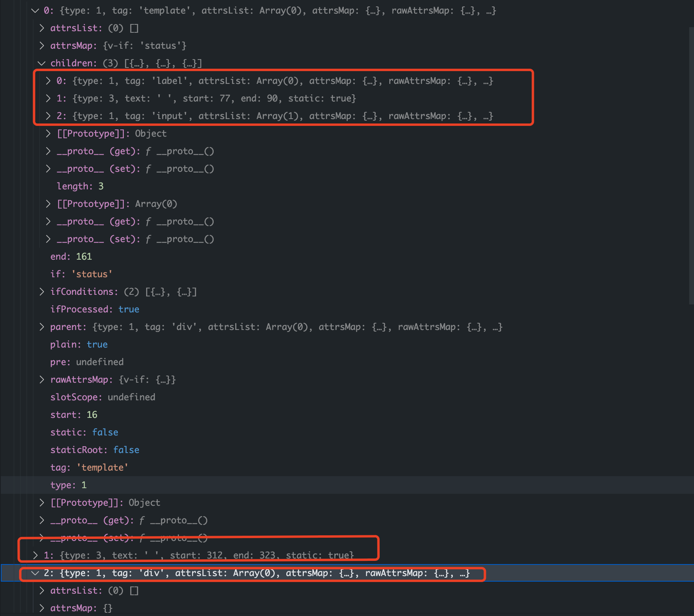The height and width of the screenshot is (616, 694).
Task: Select pre: undefined property
Action: click(x=87, y=362)
